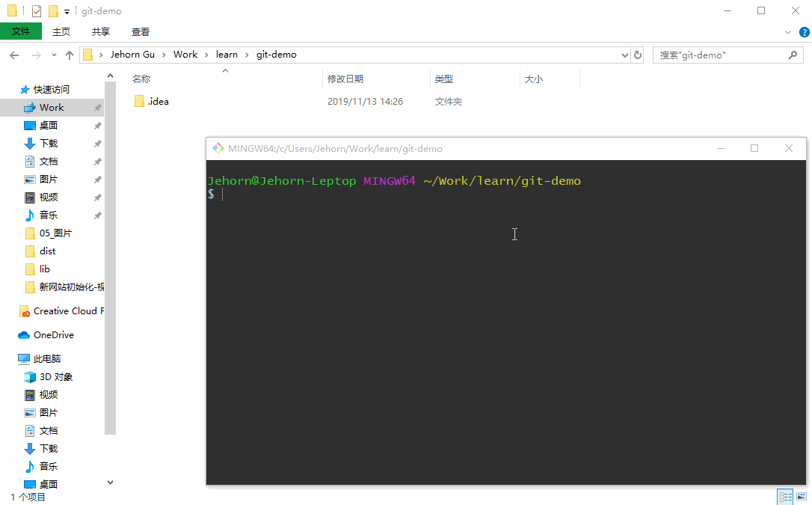The width and height of the screenshot is (812, 505).
Task: Open the 查看 ribbon tab
Action: pyautogui.click(x=141, y=31)
